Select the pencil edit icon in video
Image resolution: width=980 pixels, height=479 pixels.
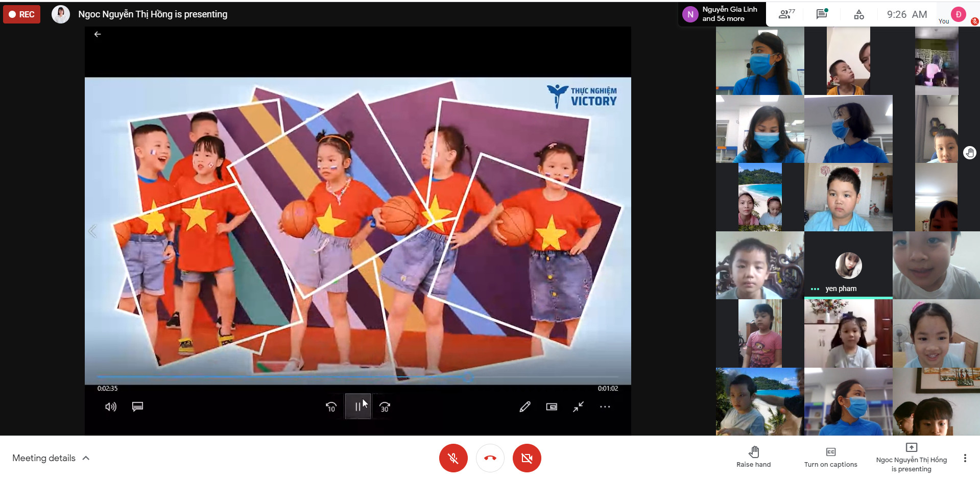coord(524,407)
